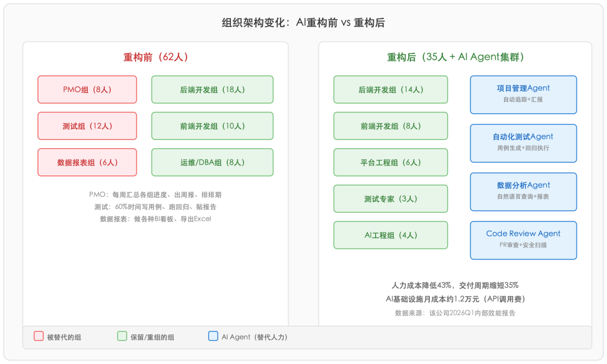
Task: Open the 项目管理Agent card
Action: tap(523, 95)
